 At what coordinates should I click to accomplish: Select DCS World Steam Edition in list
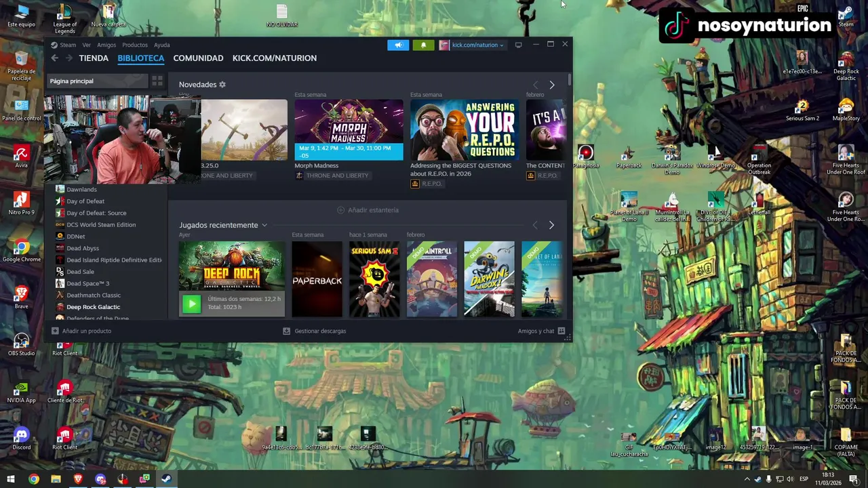point(101,224)
